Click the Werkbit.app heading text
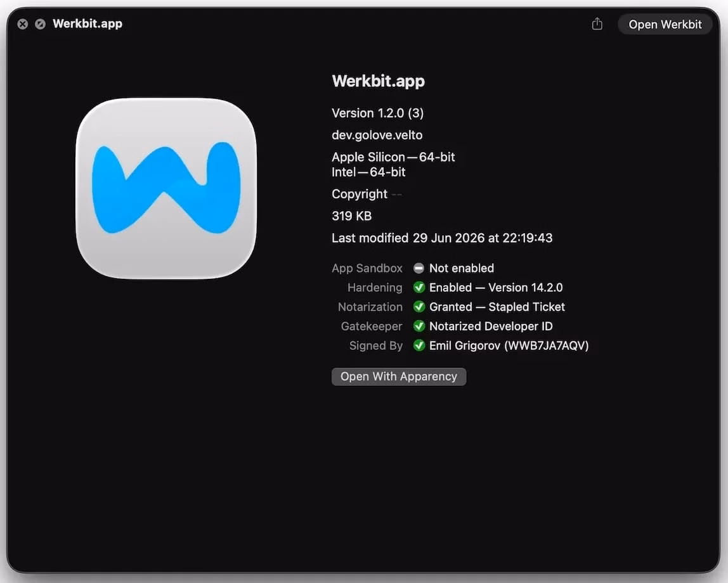This screenshot has width=728, height=583. pos(379,81)
